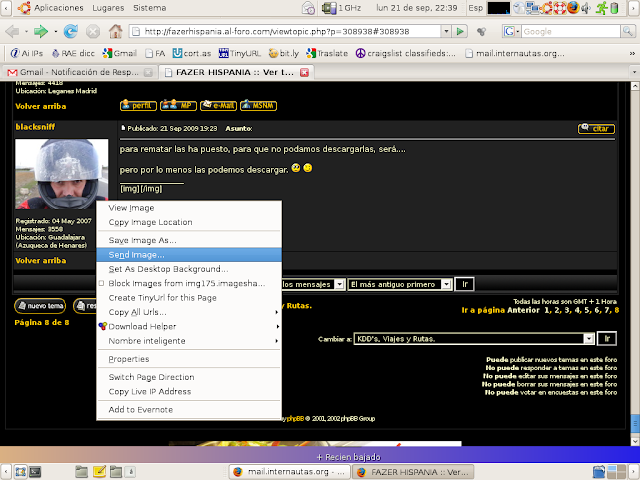
Task: Reload the page with the refresh icon
Action: tap(71, 31)
